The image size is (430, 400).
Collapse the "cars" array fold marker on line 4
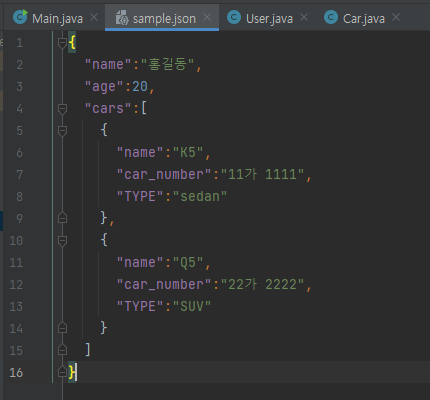pos(62,109)
